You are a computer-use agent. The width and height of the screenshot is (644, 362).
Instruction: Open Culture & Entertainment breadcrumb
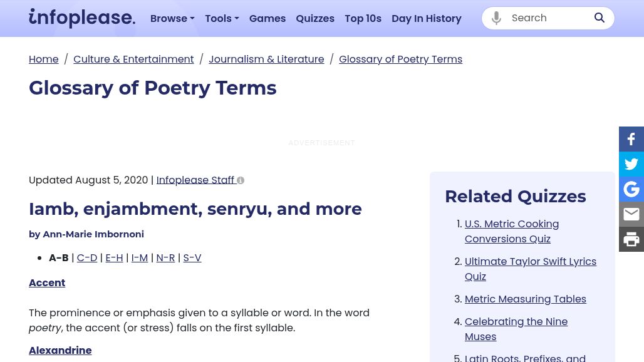[133, 59]
